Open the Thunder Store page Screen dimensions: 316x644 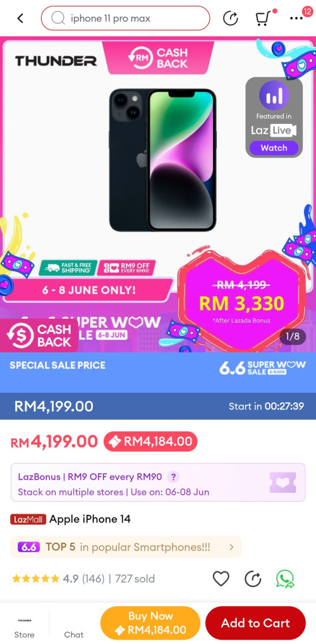(x=25, y=624)
